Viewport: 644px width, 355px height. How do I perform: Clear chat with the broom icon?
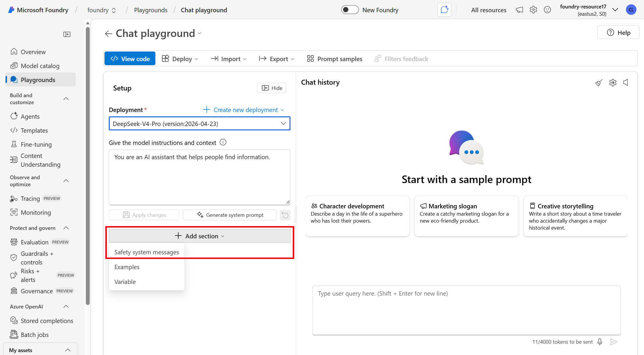coord(599,83)
